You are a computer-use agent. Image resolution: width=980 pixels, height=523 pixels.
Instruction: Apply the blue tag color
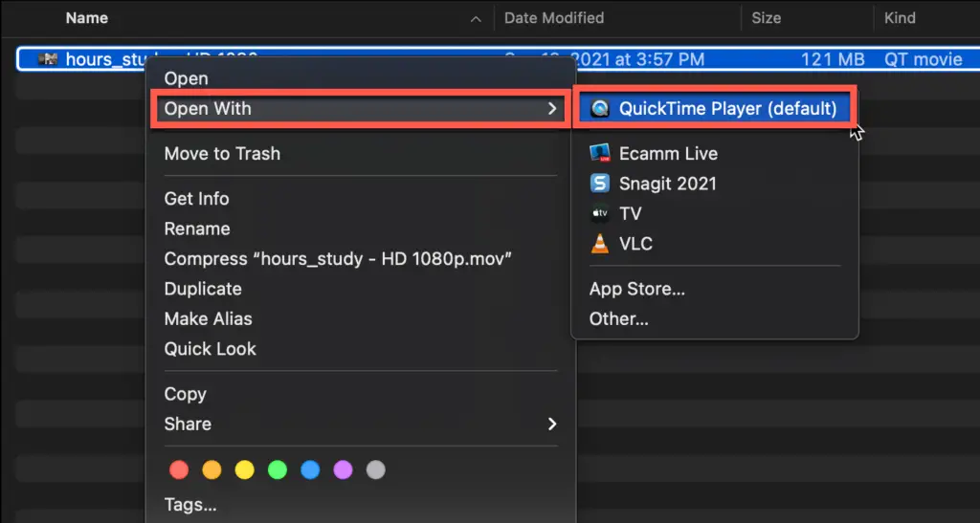(x=310, y=470)
